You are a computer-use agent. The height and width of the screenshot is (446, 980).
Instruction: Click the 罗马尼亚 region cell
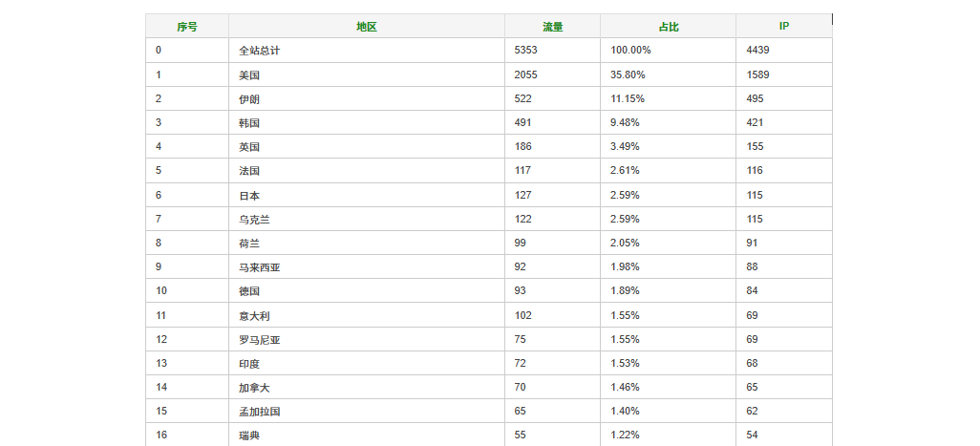(260, 340)
